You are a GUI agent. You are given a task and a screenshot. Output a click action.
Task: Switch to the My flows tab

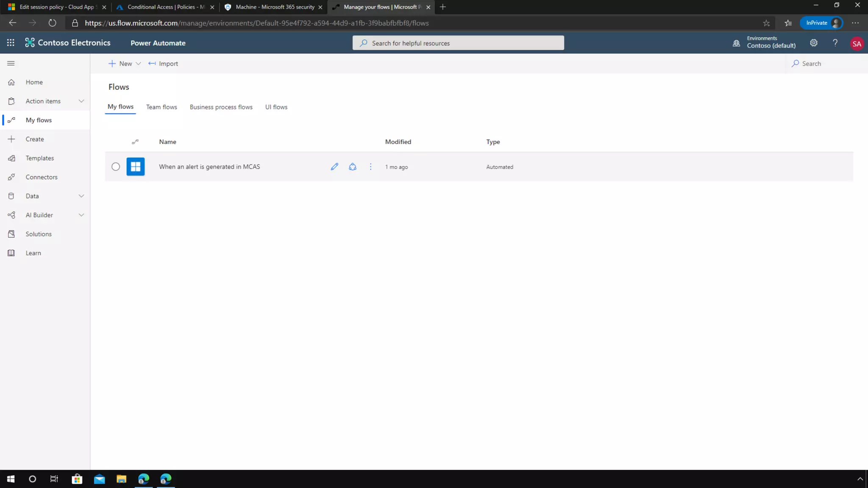120,107
